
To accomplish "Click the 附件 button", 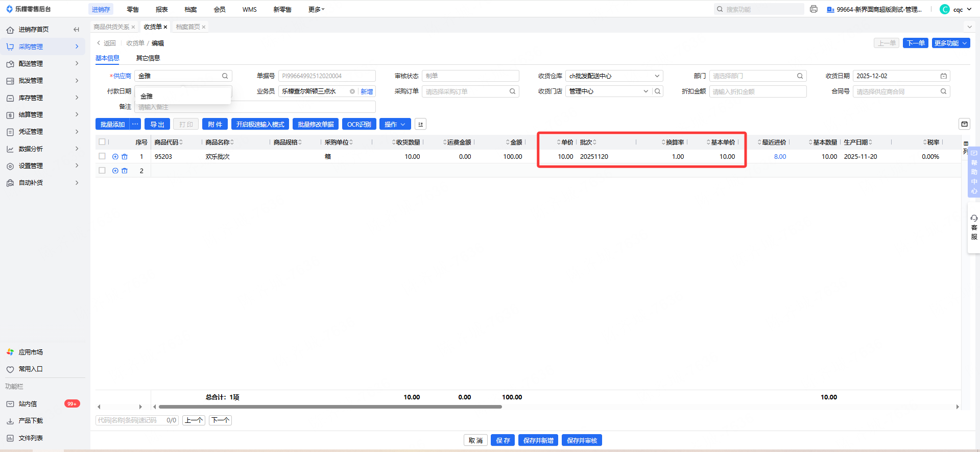I will pyautogui.click(x=215, y=124).
